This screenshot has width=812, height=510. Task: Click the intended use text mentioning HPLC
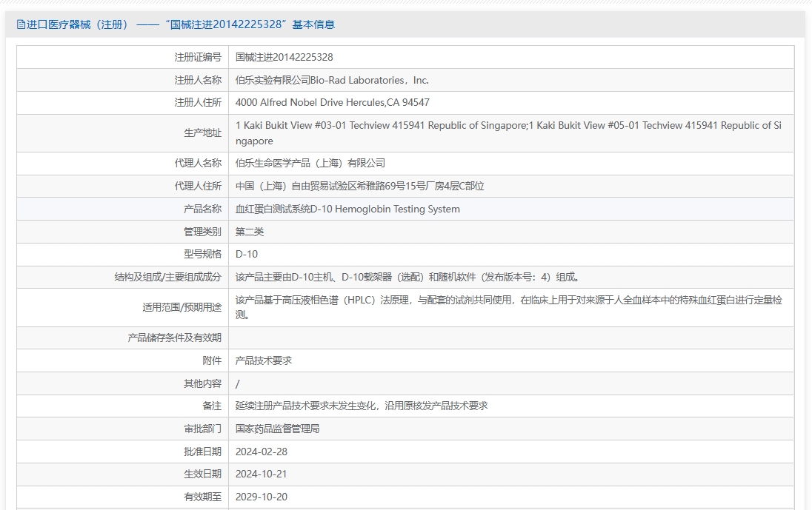click(508, 307)
